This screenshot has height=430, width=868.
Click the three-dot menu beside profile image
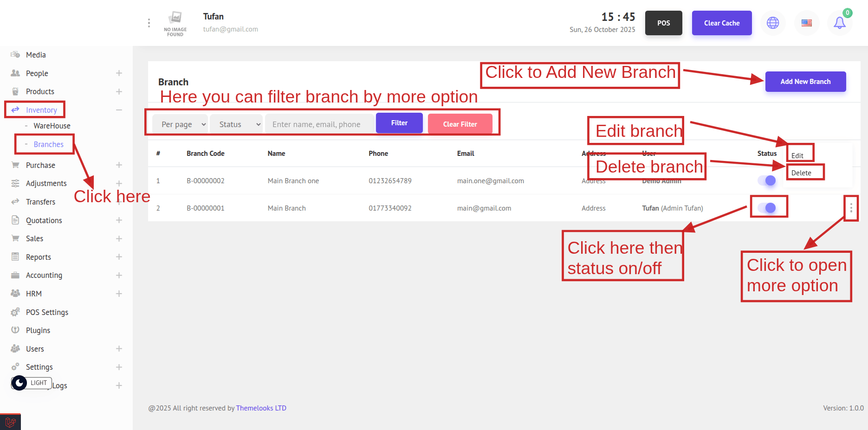[x=149, y=23]
